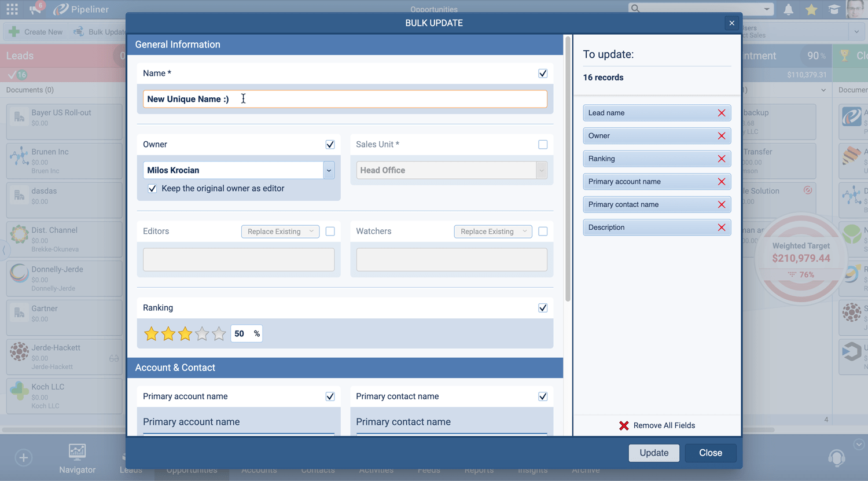Open favorites star icon in top bar
Viewport: 868px width, 481px height.
point(811,9)
